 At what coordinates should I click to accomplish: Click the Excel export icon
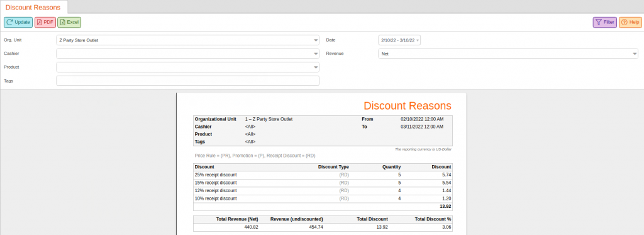[x=62, y=22]
